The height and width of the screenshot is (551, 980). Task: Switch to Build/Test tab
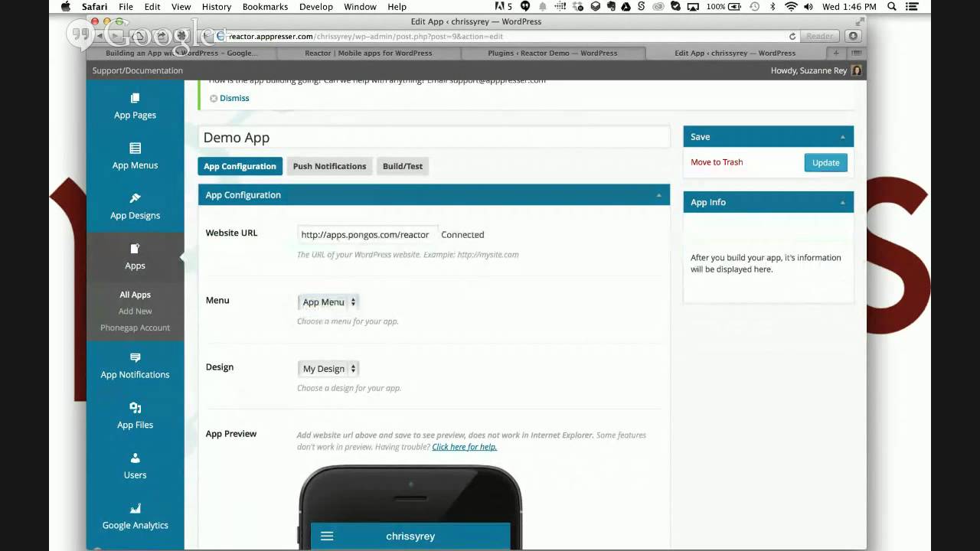coord(403,166)
